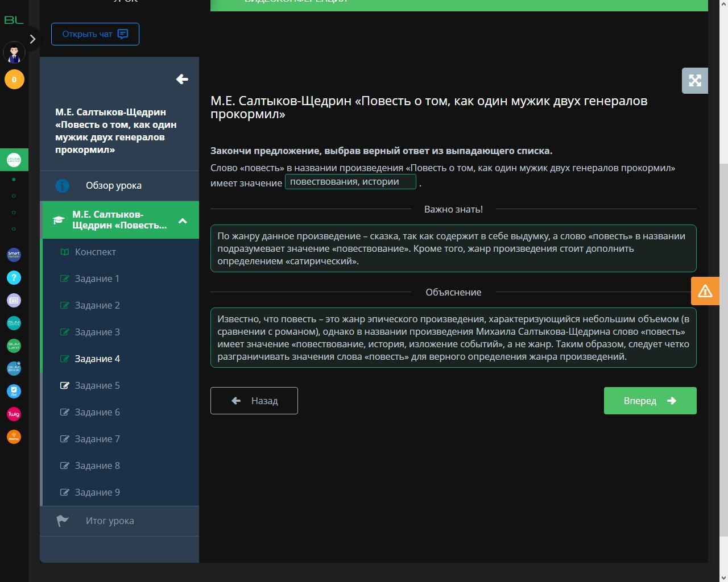This screenshot has height=582, width=728.
Task: Click the orange warning triangle icon
Action: tap(705, 291)
